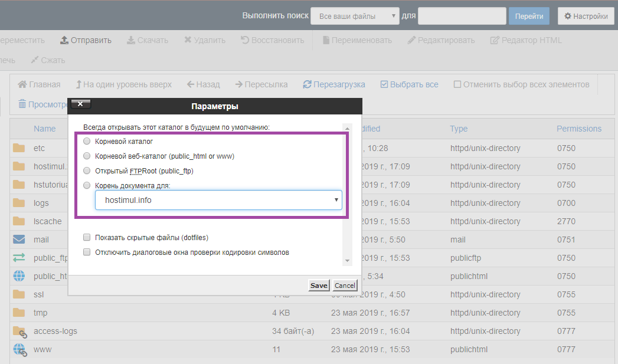
Task: Open the hostimul.info domain dropdown
Action: point(218,201)
